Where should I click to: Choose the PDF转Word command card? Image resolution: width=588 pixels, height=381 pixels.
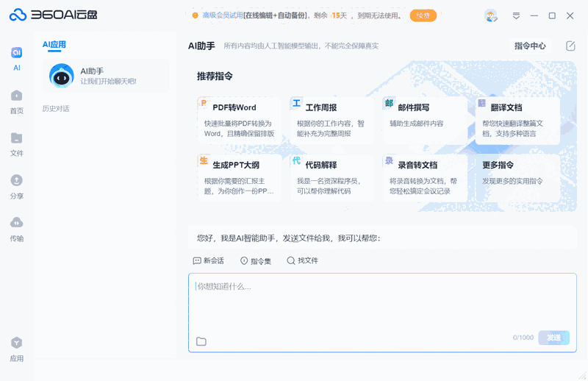pyautogui.click(x=240, y=120)
